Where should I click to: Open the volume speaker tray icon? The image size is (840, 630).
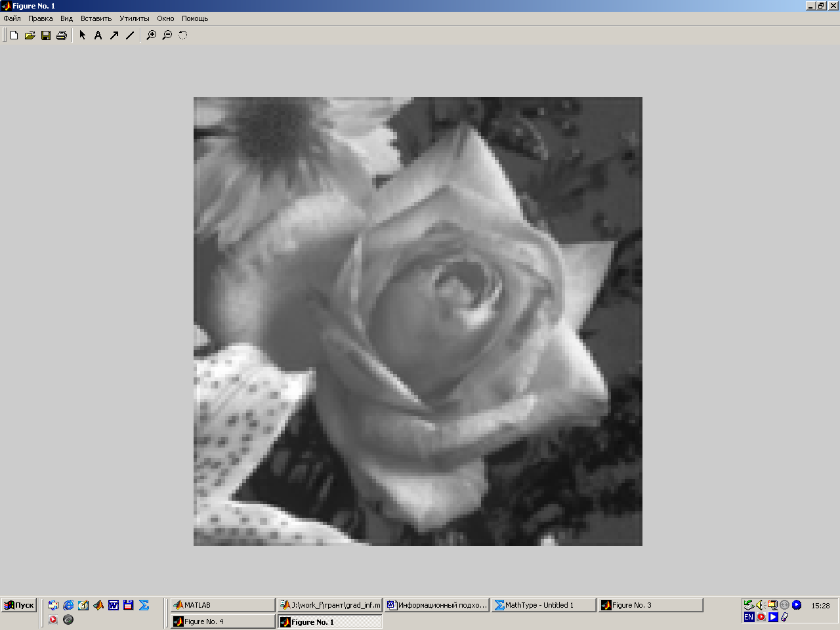[761, 605]
